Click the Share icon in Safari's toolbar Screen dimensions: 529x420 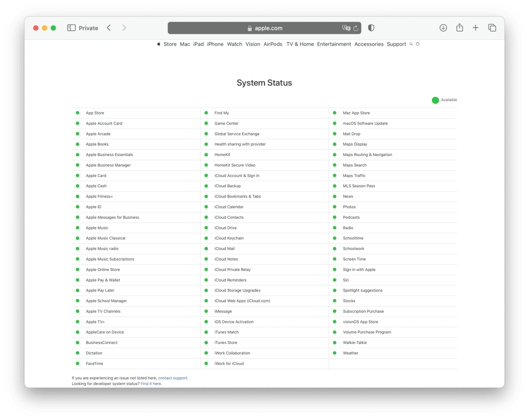pos(459,27)
